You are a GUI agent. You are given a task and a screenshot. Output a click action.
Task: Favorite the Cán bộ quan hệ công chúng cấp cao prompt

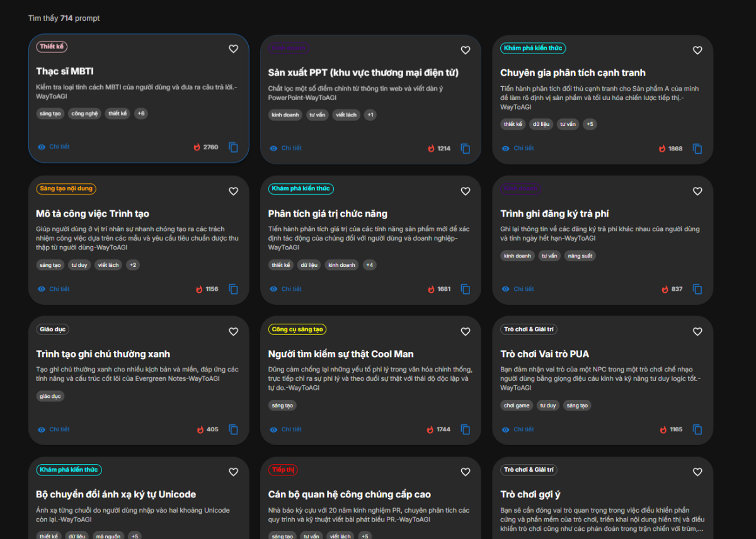(x=466, y=472)
